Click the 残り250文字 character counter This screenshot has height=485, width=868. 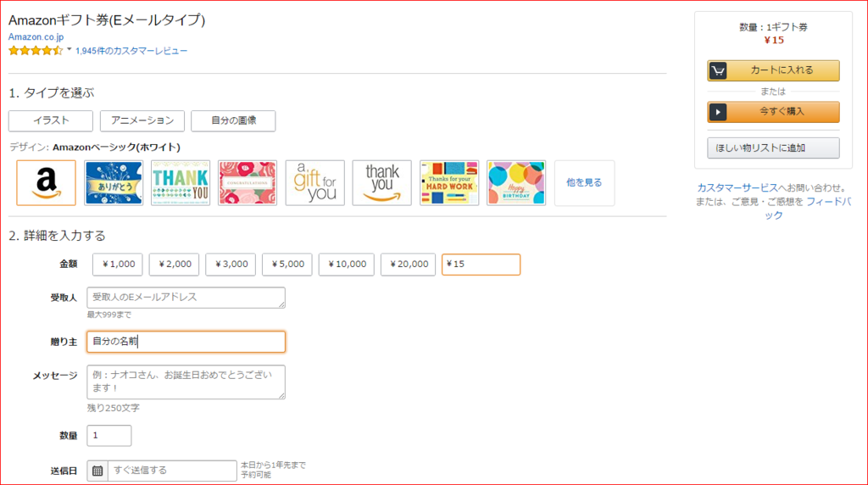click(x=113, y=408)
